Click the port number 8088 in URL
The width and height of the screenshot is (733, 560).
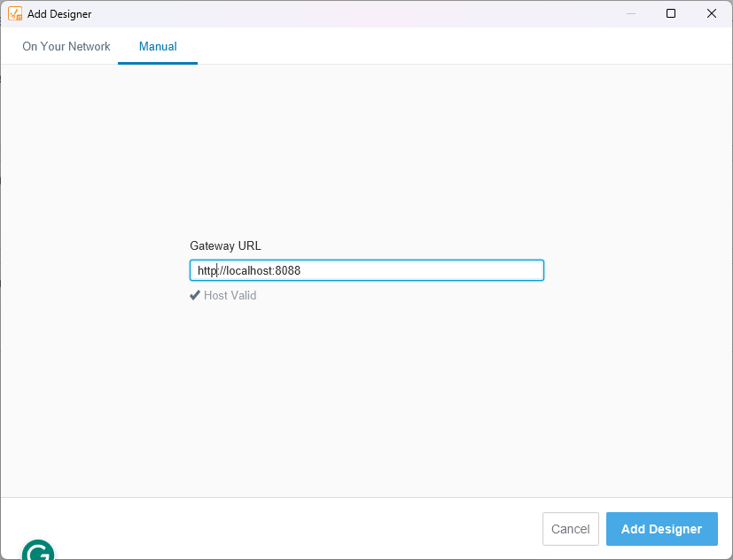[288, 270]
